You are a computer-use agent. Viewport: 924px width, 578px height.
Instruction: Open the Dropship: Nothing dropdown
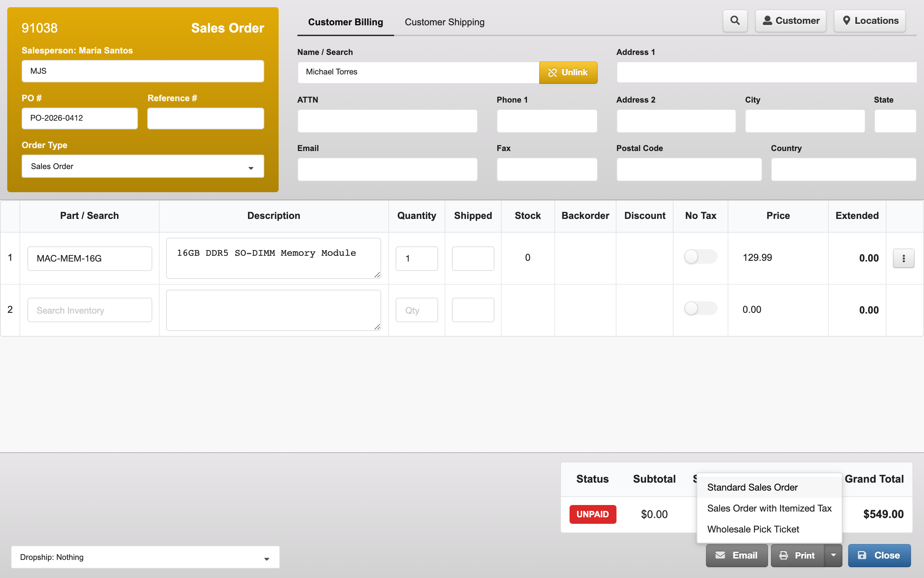[x=145, y=557]
